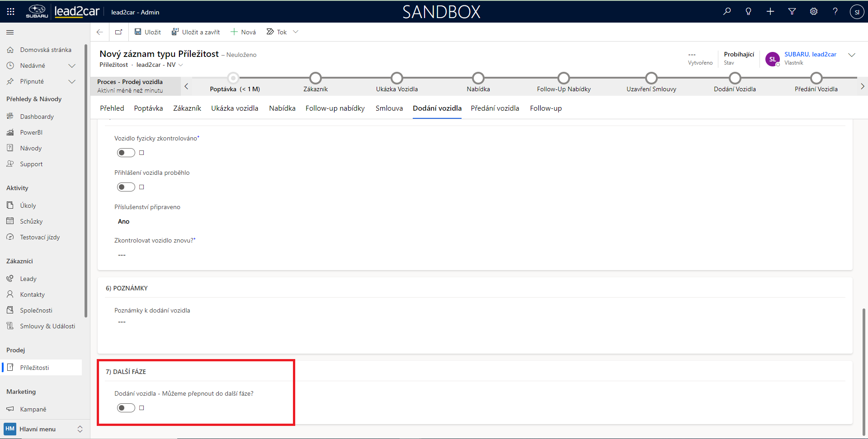Open the lightbulb assistant icon
Viewport: 868px width, 439px height.
coord(749,12)
